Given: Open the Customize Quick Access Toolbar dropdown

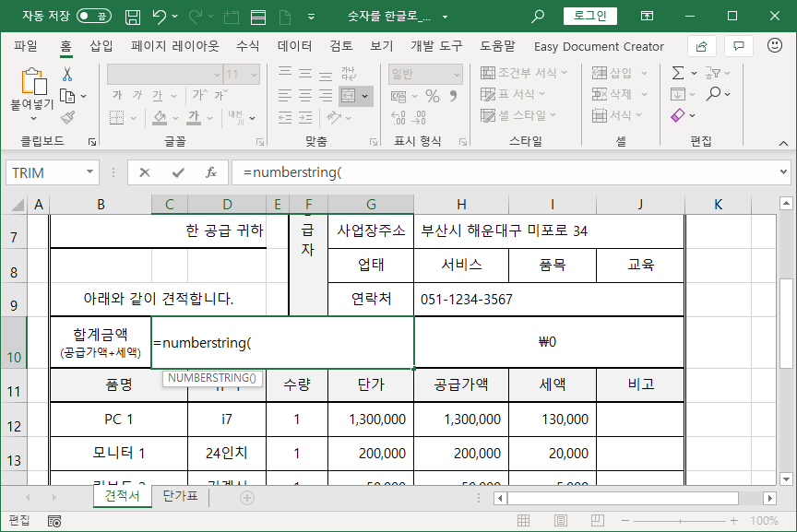Looking at the screenshot, I should click(x=311, y=17).
